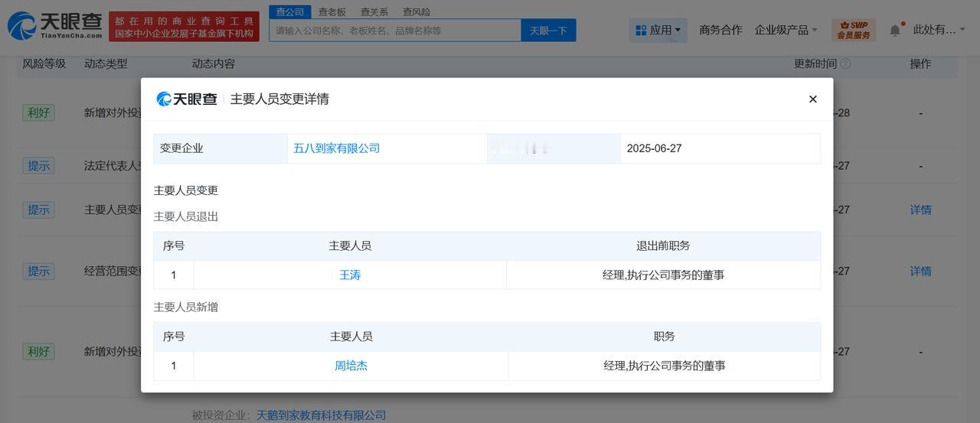Switch to the 查关系 tab
980x423 pixels.
click(x=374, y=11)
